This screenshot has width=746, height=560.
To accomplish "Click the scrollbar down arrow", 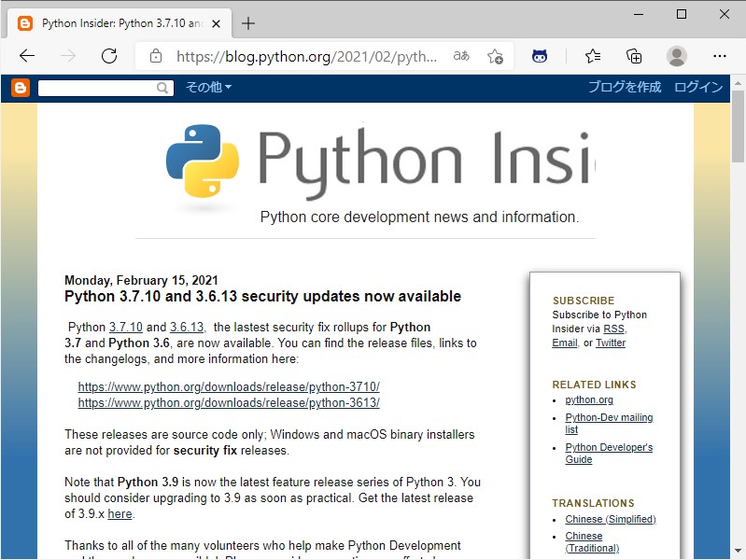I will 738,552.
